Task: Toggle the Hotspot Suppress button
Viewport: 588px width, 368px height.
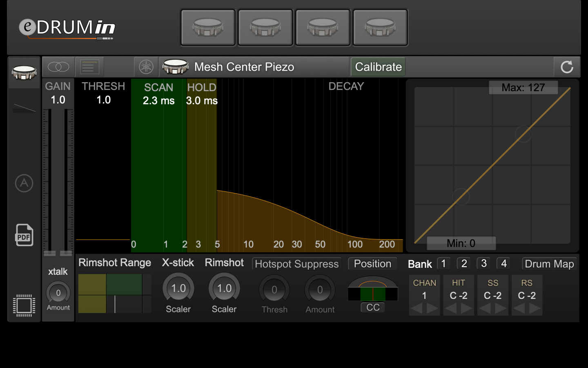Action: pos(297,264)
